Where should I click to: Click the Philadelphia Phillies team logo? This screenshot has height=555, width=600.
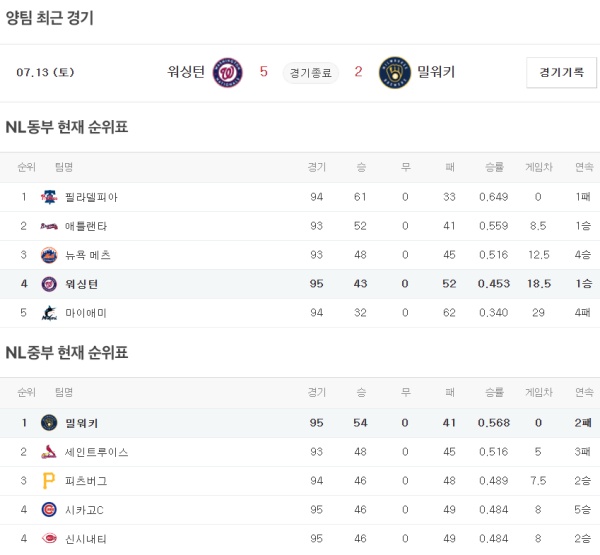point(48,197)
